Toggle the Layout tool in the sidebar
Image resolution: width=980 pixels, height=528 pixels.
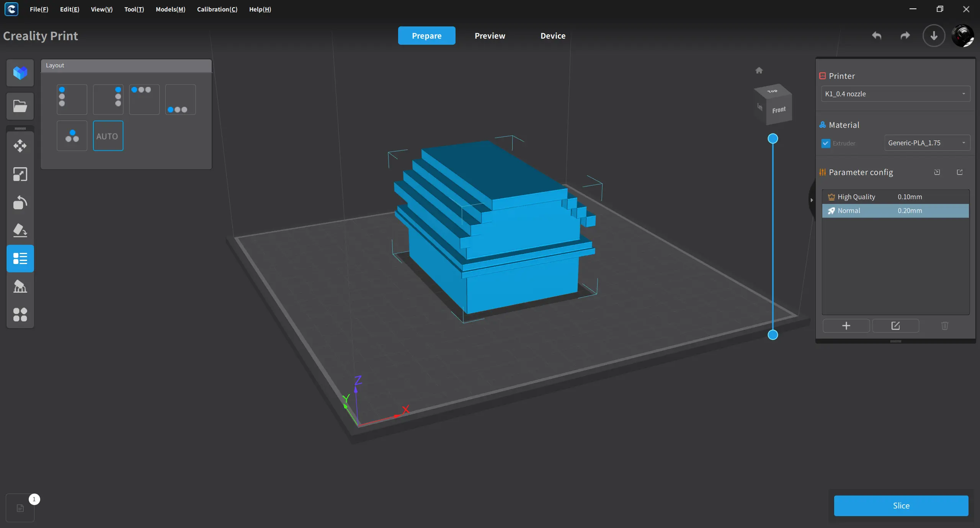coord(20,259)
